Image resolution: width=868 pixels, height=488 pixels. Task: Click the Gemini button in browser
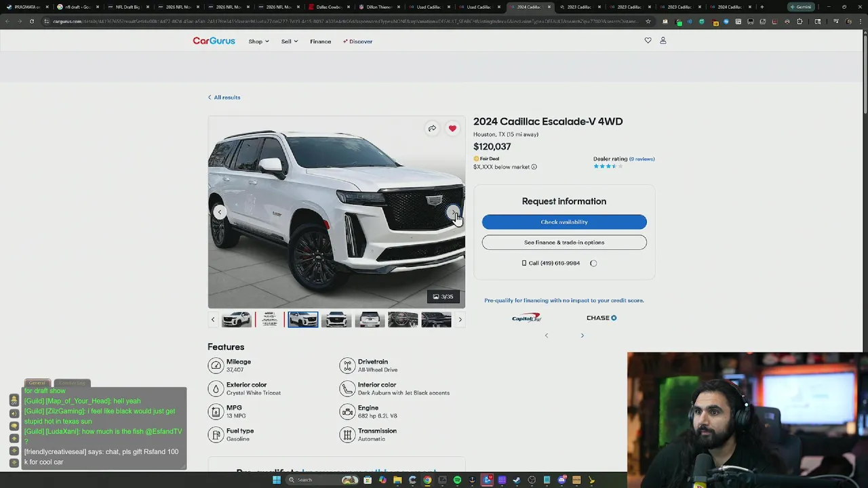[801, 7]
